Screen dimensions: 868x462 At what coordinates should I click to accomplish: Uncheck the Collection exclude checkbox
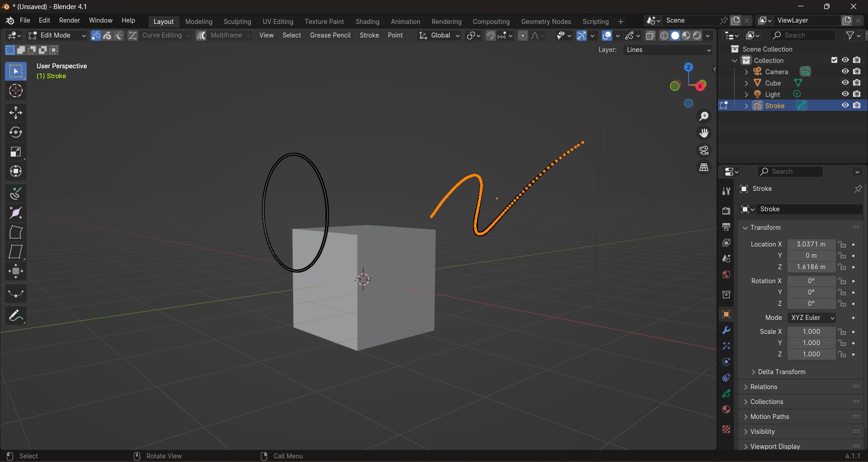coord(835,60)
